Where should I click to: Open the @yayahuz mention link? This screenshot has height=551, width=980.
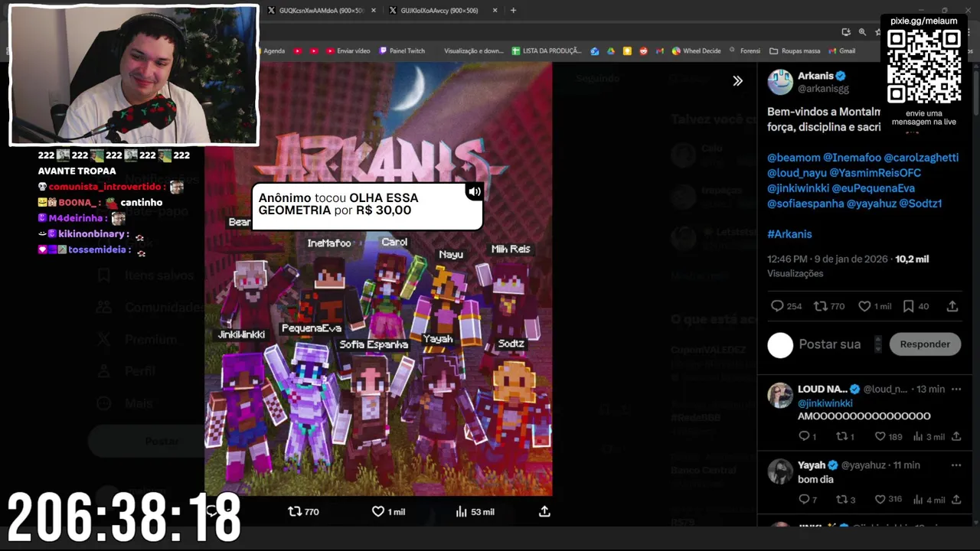coord(871,204)
